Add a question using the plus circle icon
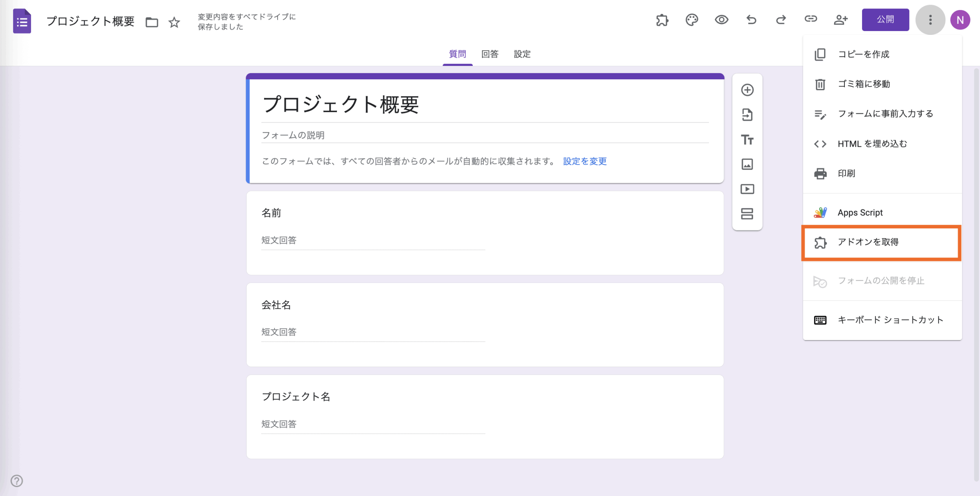Image resolution: width=980 pixels, height=496 pixels. coord(747,90)
